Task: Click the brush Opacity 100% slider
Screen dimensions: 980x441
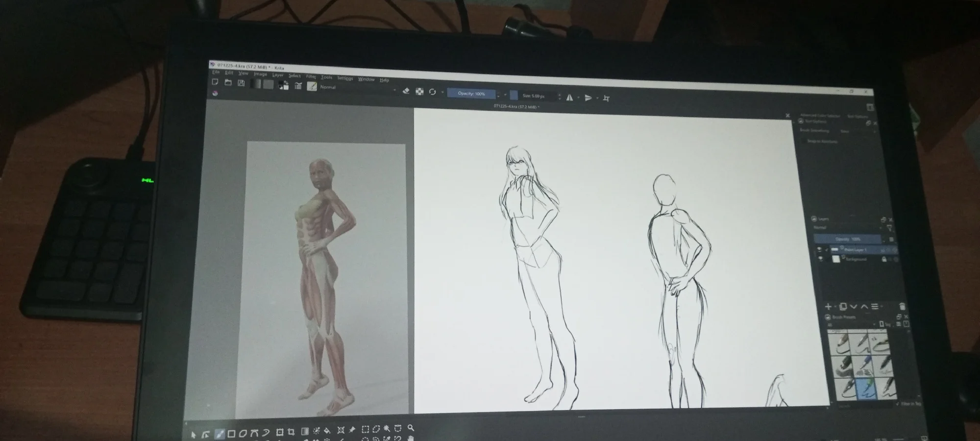Action: tap(471, 93)
